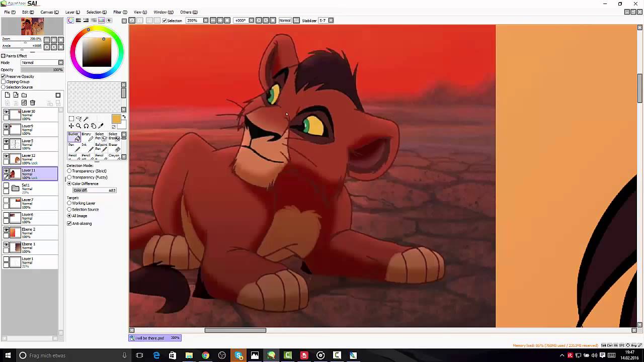Choose the rectangular selection tool
The width and height of the screenshot is (644, 362).
click(71, 119)
